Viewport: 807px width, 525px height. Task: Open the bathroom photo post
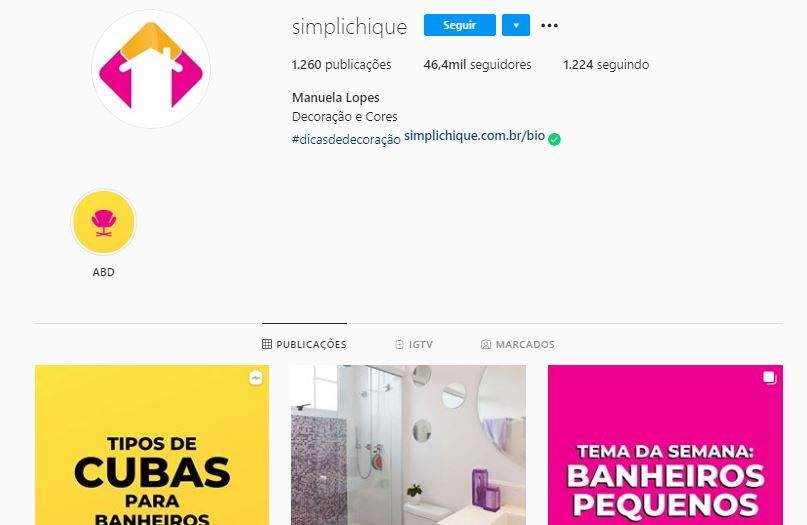click(x=409, y=445)
